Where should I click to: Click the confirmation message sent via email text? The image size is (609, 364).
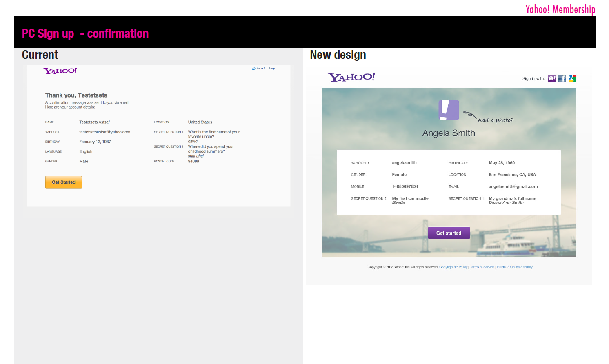coord(87,102)
